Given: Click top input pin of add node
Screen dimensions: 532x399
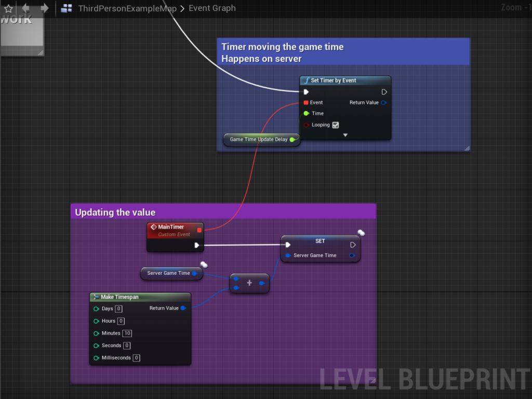Looking at the screenshot, I should click(236, 279).
